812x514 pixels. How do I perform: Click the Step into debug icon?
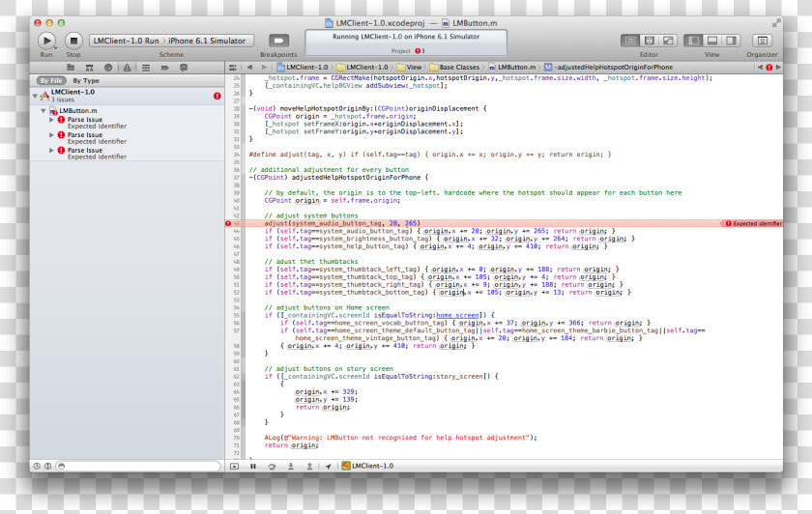tap(291, 466)
